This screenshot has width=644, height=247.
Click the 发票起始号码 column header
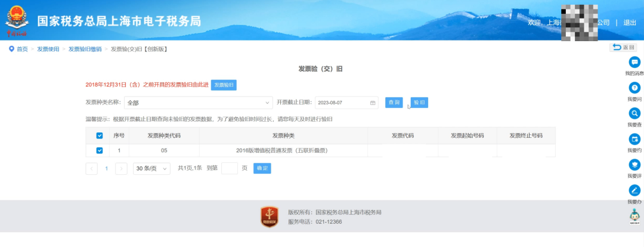[x=467, y=135]
